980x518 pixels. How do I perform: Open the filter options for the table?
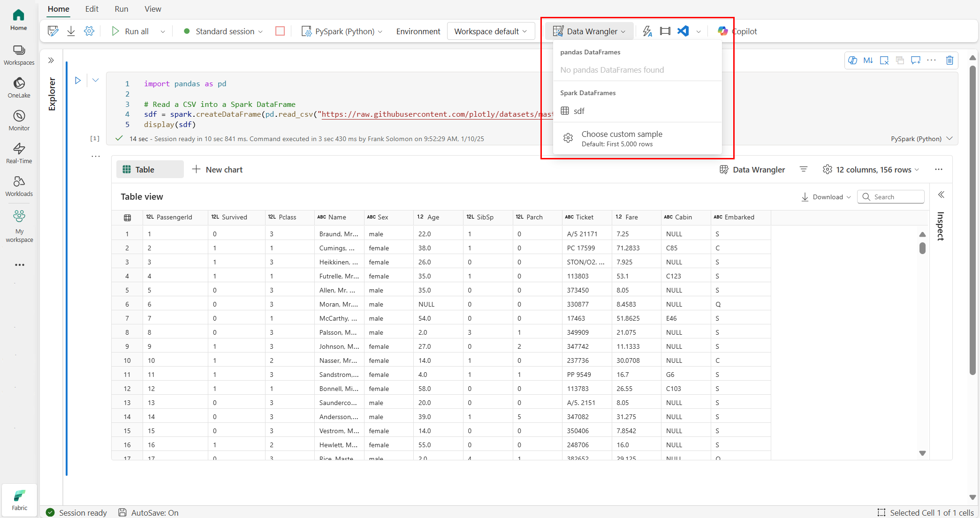coord(804,169)
